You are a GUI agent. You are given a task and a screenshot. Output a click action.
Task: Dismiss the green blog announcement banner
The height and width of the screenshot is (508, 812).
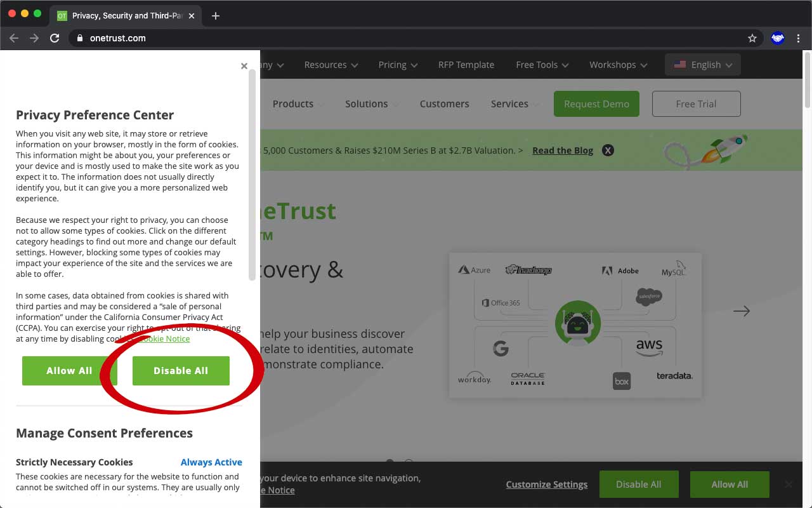tap(608, 150)
